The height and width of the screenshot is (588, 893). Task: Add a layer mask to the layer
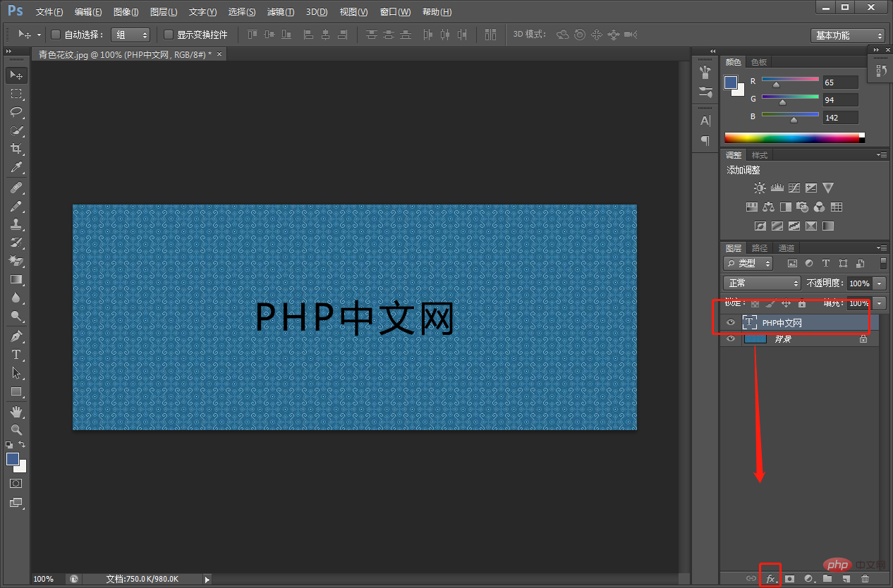[x=790, y=579]
